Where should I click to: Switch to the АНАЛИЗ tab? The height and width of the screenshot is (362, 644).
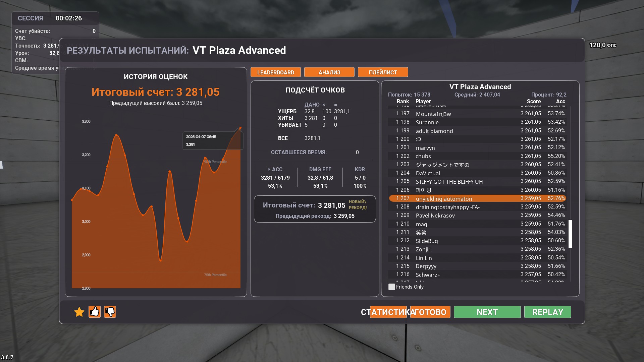click(x=329, y=72)
